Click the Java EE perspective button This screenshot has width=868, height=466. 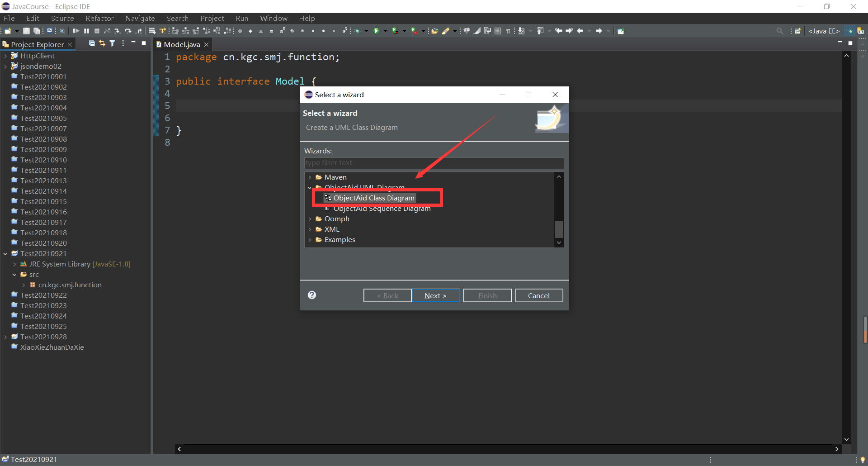pyautogui.click(x=824, y=31)
